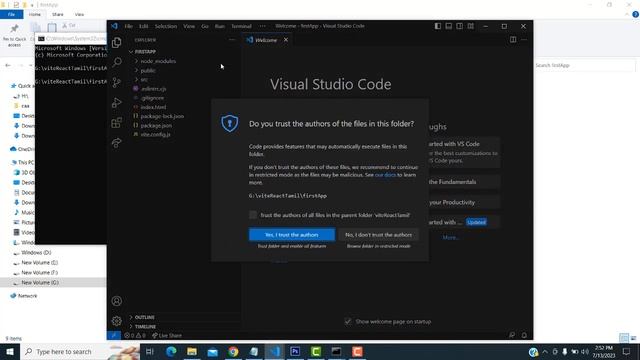Close the Welcome tab
Viewport: 640px width, 360px height.
286,40
